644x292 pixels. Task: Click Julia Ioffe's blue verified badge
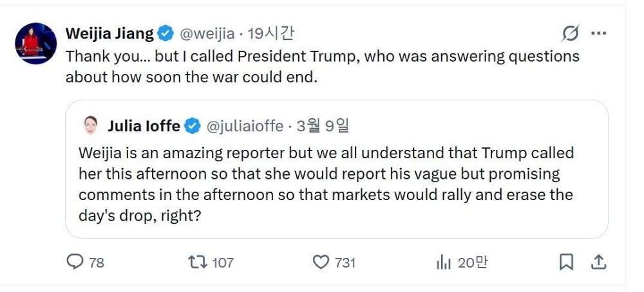(193, 126)
